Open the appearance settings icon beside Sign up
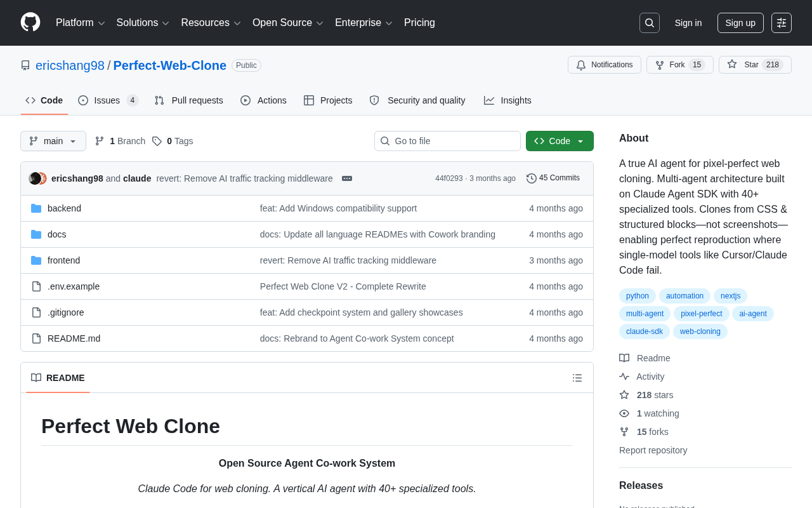The image size is (812, 508). 782,23
